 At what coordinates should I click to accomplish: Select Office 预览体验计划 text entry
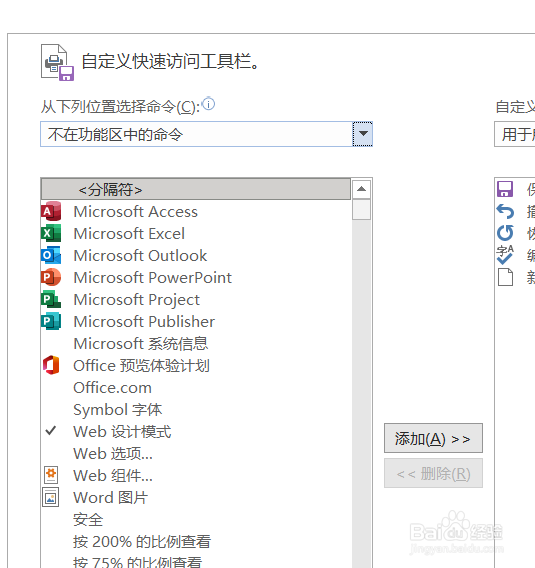[141, 366]
